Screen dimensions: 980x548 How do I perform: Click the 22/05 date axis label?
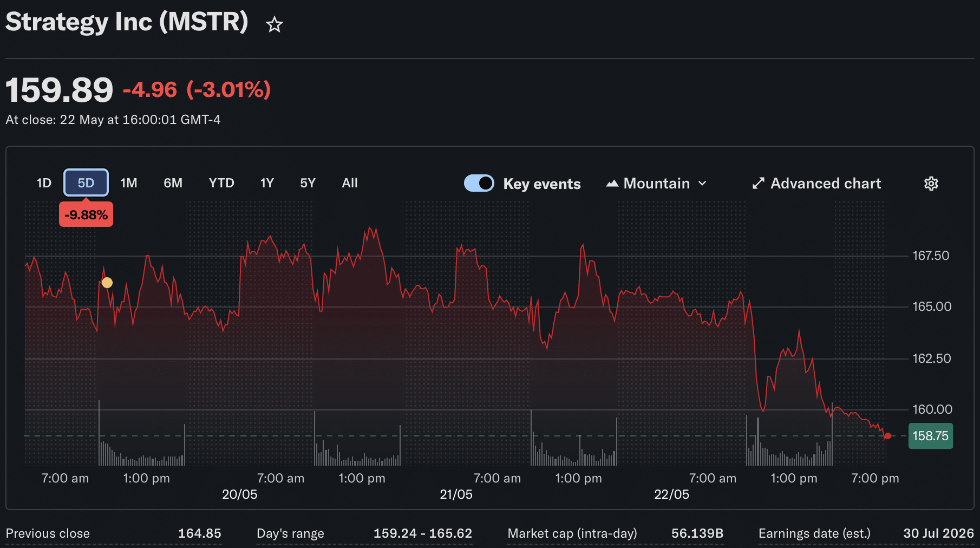click(672, 494)
